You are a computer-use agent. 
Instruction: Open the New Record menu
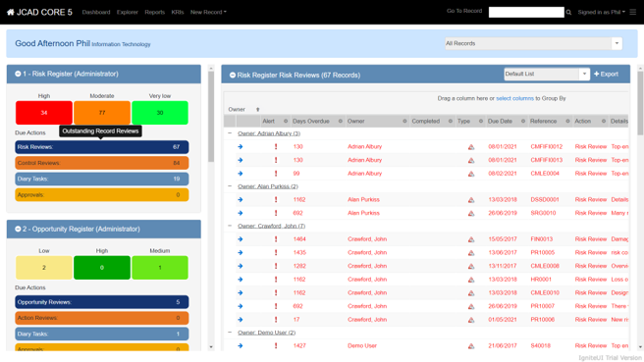click(x=208, y=13)
